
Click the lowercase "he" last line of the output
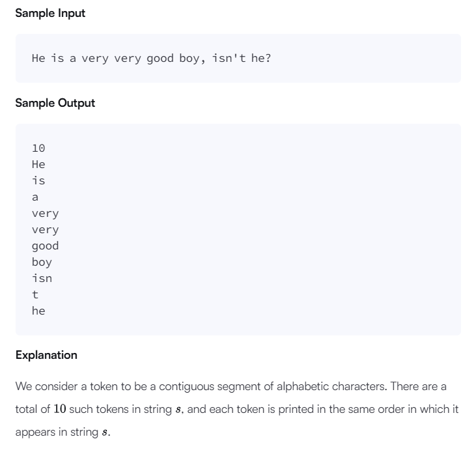pos(38,311)
